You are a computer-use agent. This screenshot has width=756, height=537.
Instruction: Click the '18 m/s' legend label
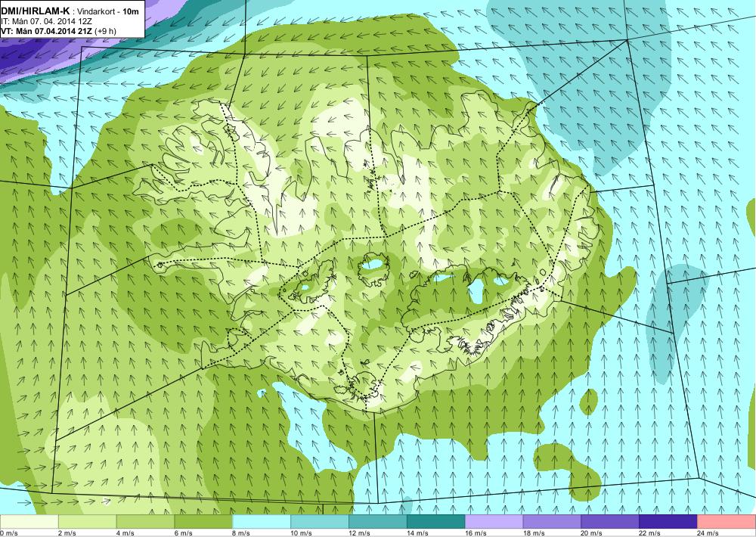click(x=534, y=533)
